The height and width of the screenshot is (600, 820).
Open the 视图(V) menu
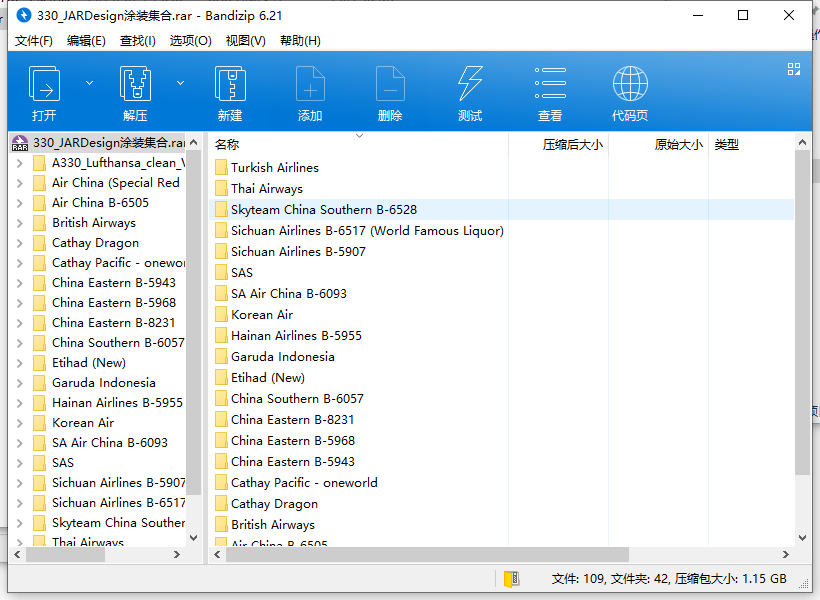[x=246, y=41]
